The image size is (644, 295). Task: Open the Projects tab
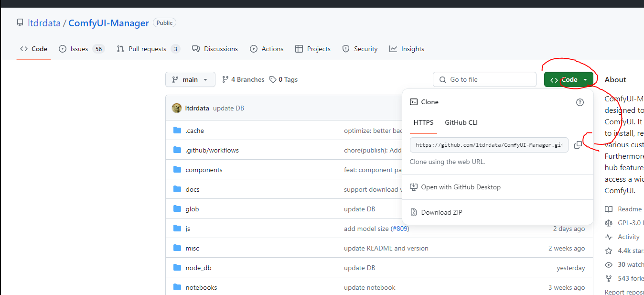coord(313,49)
